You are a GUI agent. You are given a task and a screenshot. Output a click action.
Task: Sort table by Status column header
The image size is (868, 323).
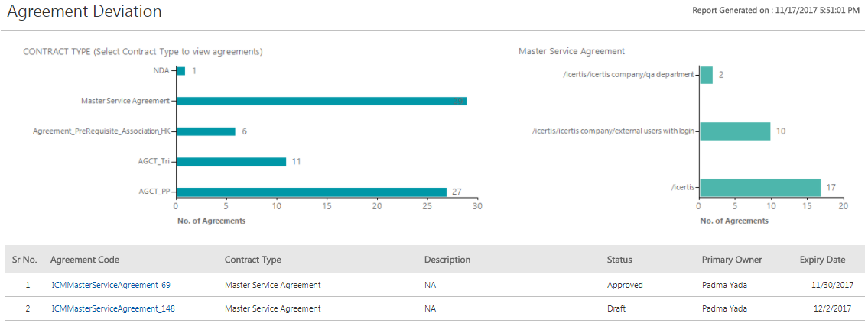pyautogui.click(x=619, y=260)
